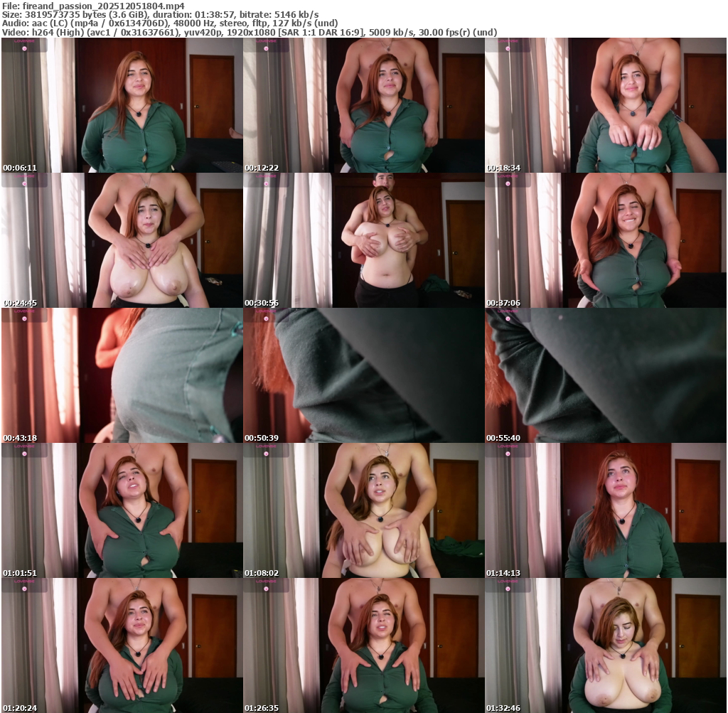The height and width of the screenshot is (713, 728).
Task: Select the file name line fireand_passion_202512051804.mp4
Action: pyautogui.click(x=93, y=6)
